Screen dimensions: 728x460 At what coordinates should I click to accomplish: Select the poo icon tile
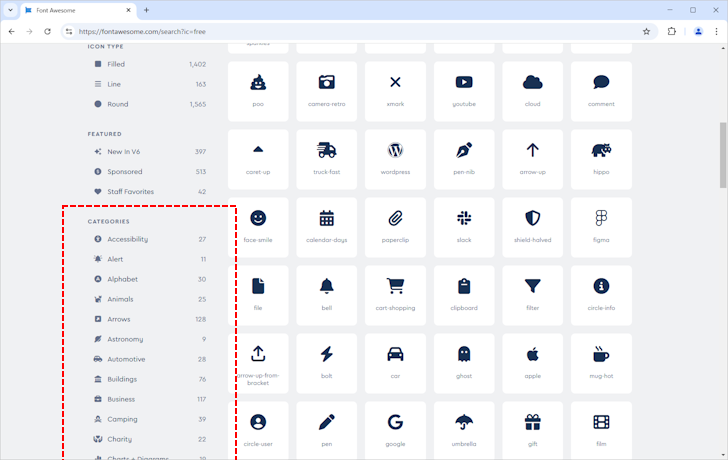(258, 91)
